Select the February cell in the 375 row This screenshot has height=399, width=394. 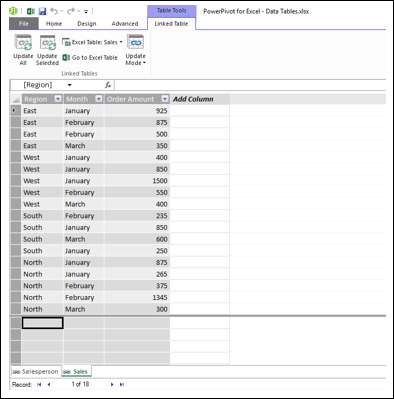tap(84, 286)
